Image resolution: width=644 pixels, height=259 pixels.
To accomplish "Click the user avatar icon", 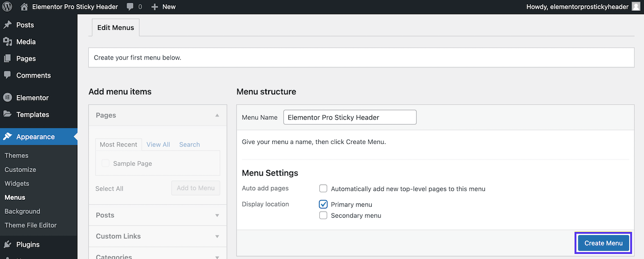I will pos(635,6).
